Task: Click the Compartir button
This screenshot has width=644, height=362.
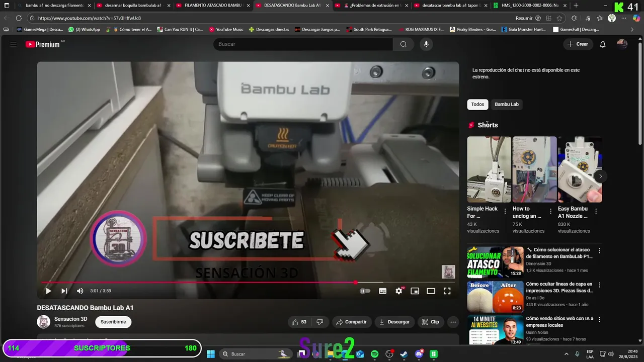Action: tap(351, 322)
